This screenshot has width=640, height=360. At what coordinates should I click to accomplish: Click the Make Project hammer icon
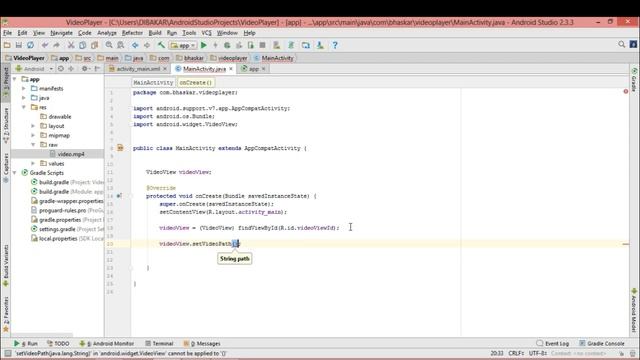pos(162,45)
